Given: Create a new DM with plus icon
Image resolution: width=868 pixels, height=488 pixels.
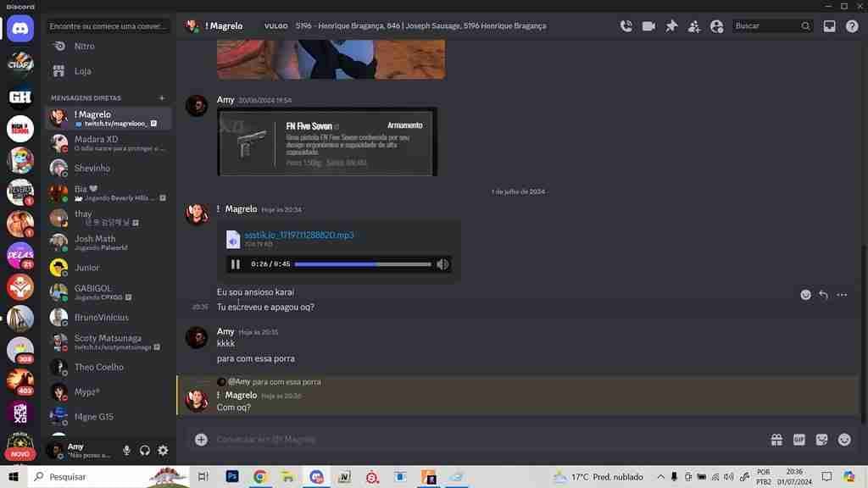Looking at the screenshot, I should [x=162, y=98].
